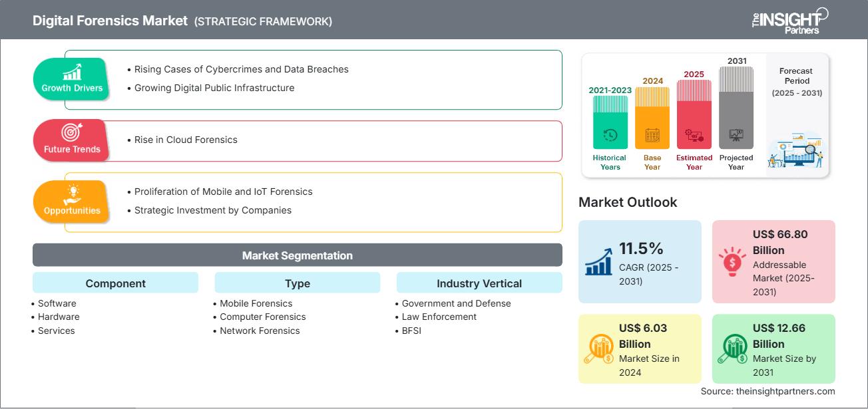Click the Market Size 2031 green icon
The height and width of the screenshot is (409, 868).
coord(732,349)
